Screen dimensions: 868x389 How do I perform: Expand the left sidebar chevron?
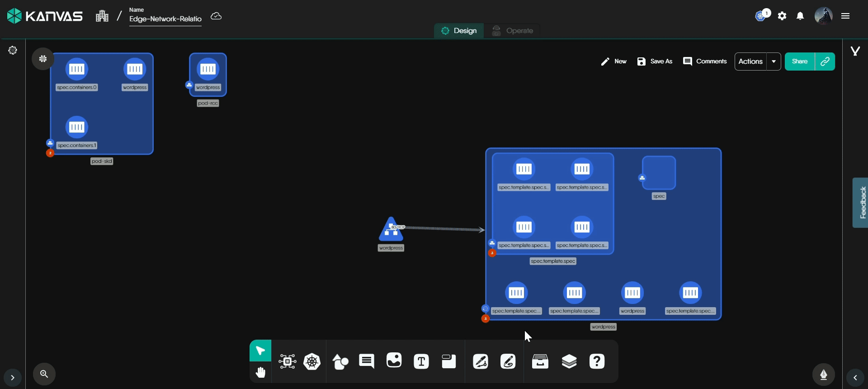13,378
